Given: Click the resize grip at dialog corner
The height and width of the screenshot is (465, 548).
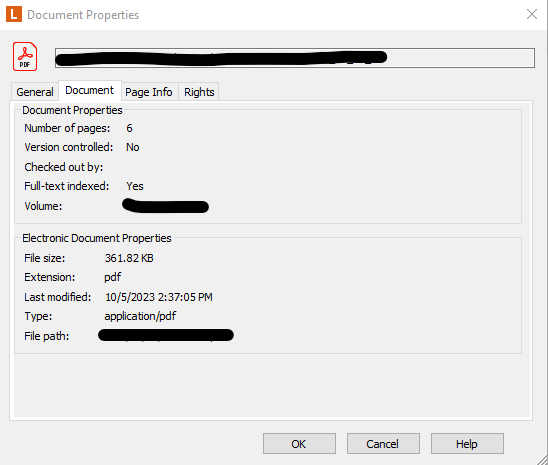Looking at the screenshot, I should (x=542, y=460).
